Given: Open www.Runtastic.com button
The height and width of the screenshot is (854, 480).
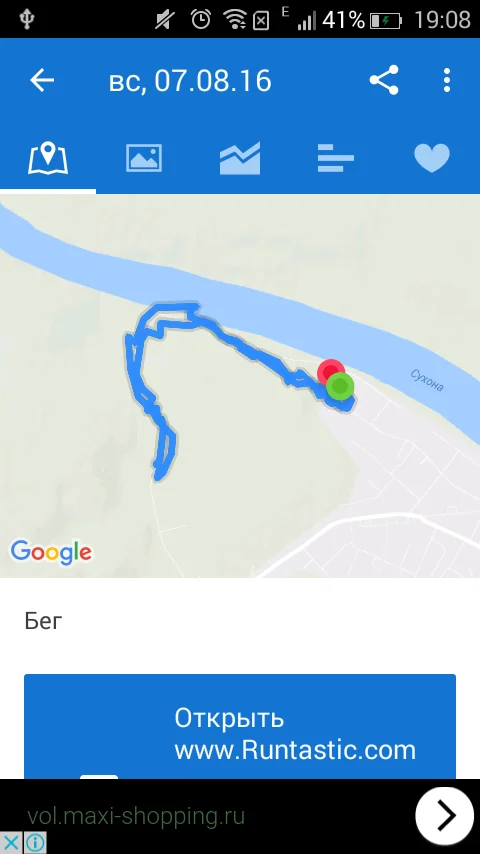Looking at the screenshot, I should click(240, 727).
